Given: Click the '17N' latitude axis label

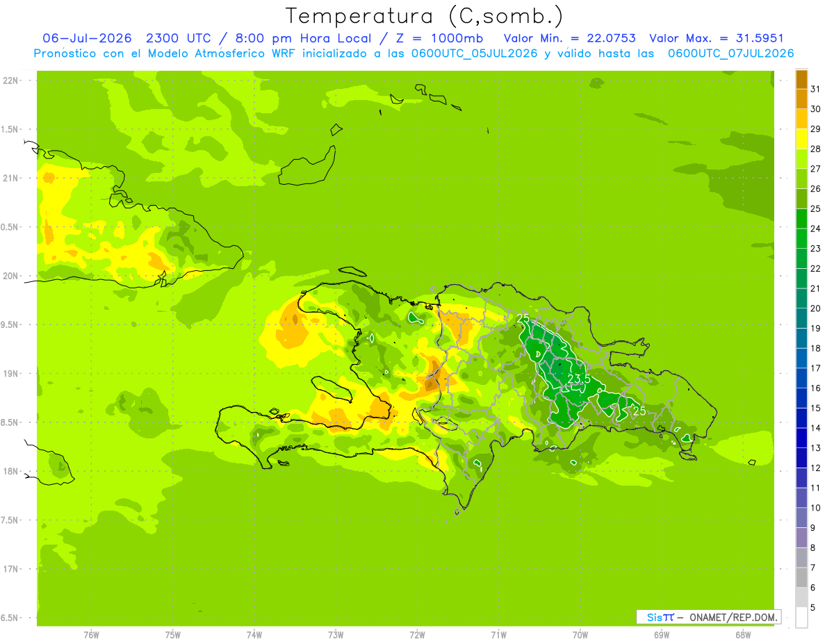Looking at the screenshot, I should [x=10, y=569].
